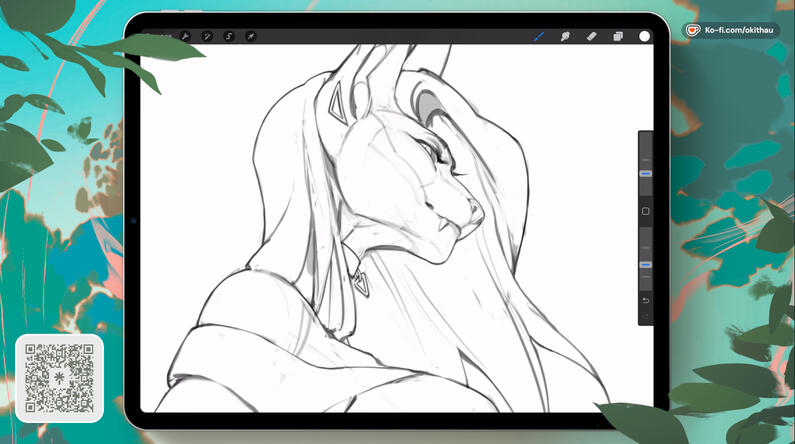Select the Transform arrow tool
The width and height of the screenshot is (795, 444).
click(x=251, y=36)
